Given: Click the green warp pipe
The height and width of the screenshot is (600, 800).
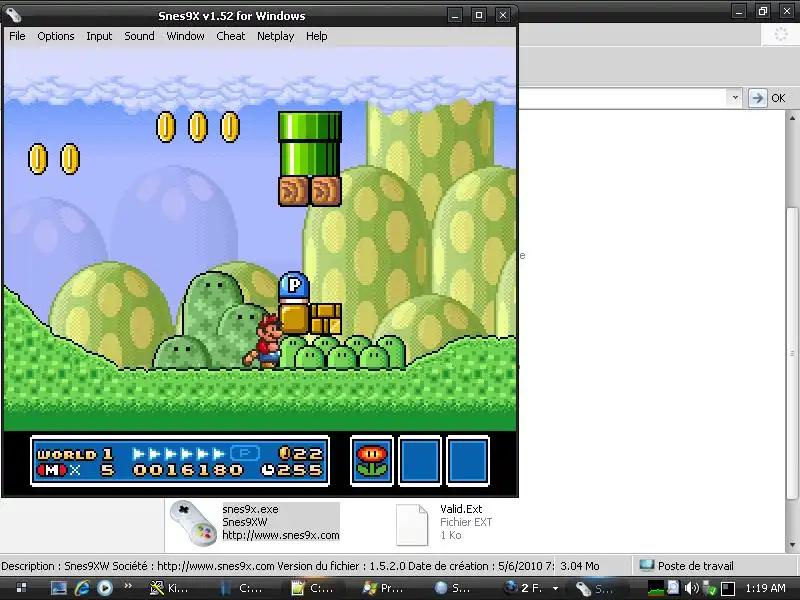Looking at the screenshot, I should coord(310,144).
